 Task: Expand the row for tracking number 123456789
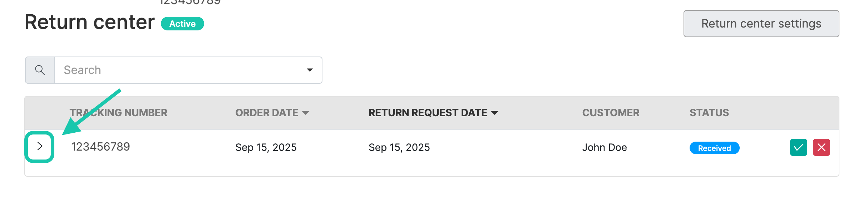pos(40,146)
